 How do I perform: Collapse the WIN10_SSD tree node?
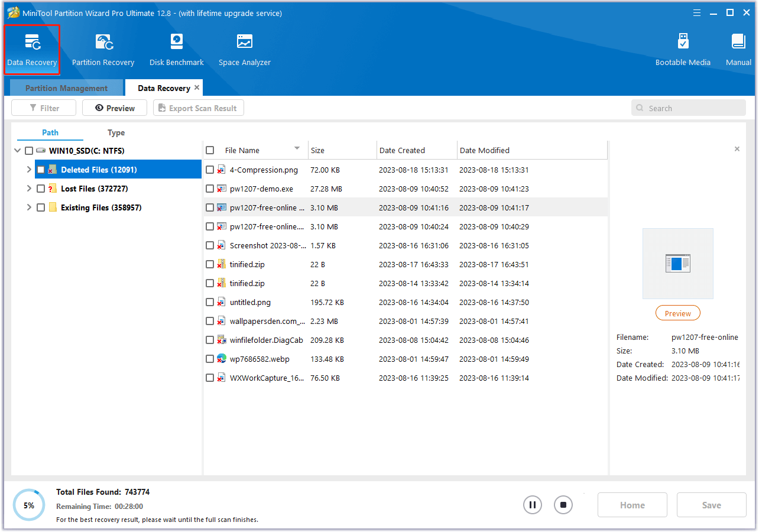tap(17, 151)
